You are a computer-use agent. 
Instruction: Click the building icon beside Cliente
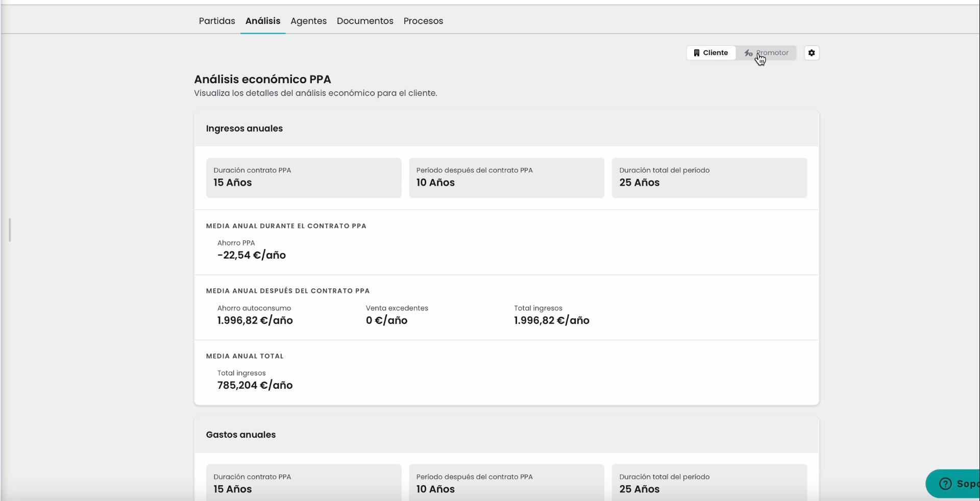[x=696, y=53]
